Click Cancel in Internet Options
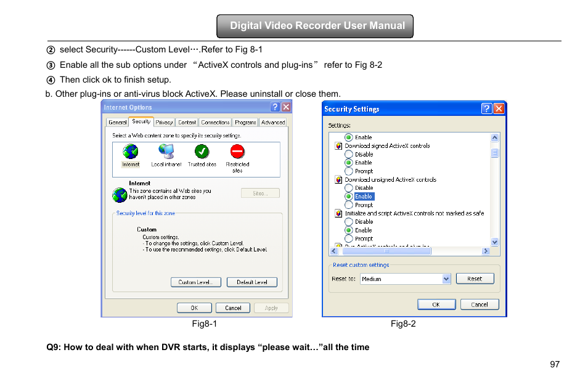Viewport: 588px width, 392px height. click(233, 308)
